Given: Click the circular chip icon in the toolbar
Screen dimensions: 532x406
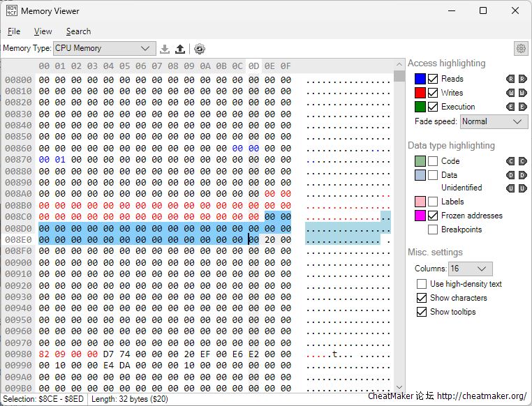Looking at the screenshot, I should click(200, 49).
